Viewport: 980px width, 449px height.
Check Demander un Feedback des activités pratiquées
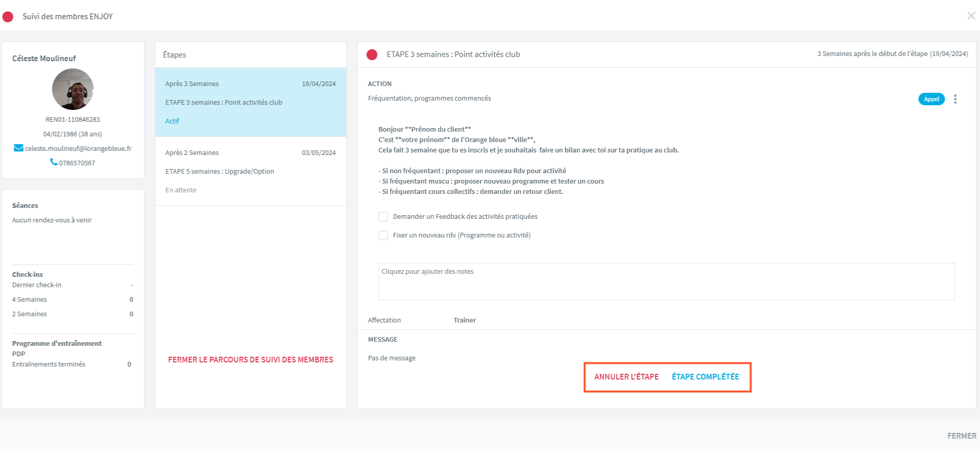[x=383, y=217]
